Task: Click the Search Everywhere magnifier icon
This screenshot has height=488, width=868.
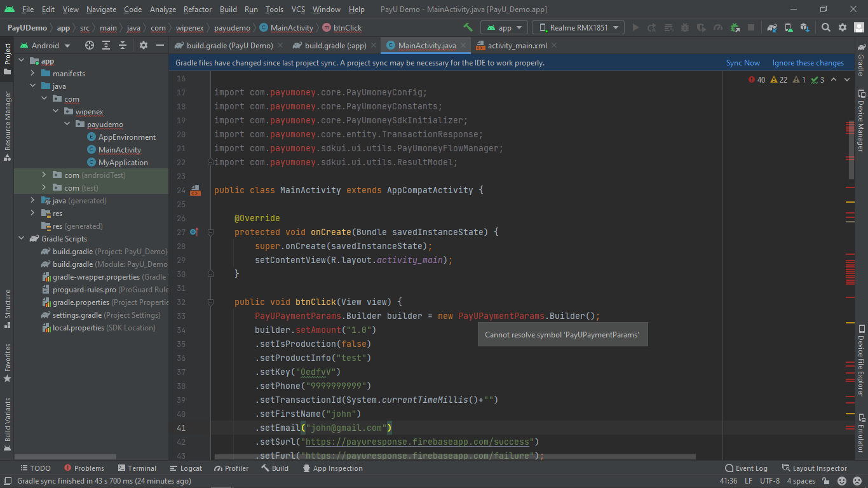Action: pos(826,27)
